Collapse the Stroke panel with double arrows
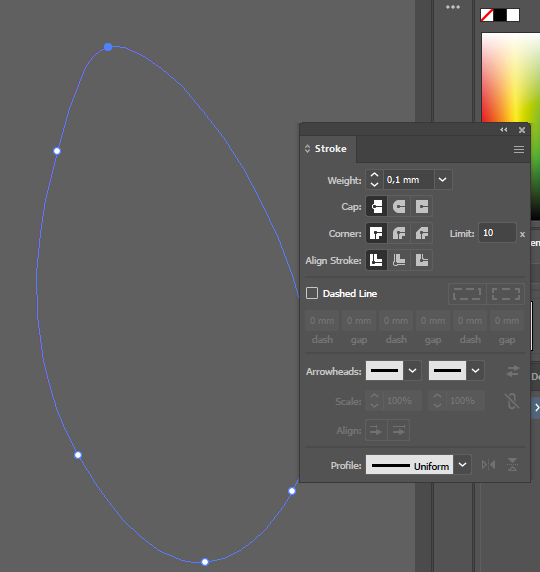The width and height of the screenshot is (540, 572). (x=504, y=130)
